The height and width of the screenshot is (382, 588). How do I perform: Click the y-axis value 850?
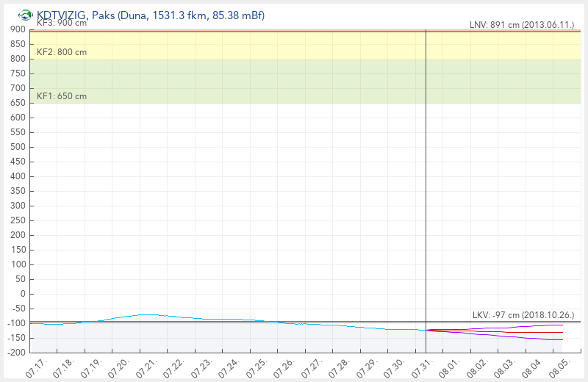pyautogui.click(x=18, y=44)
